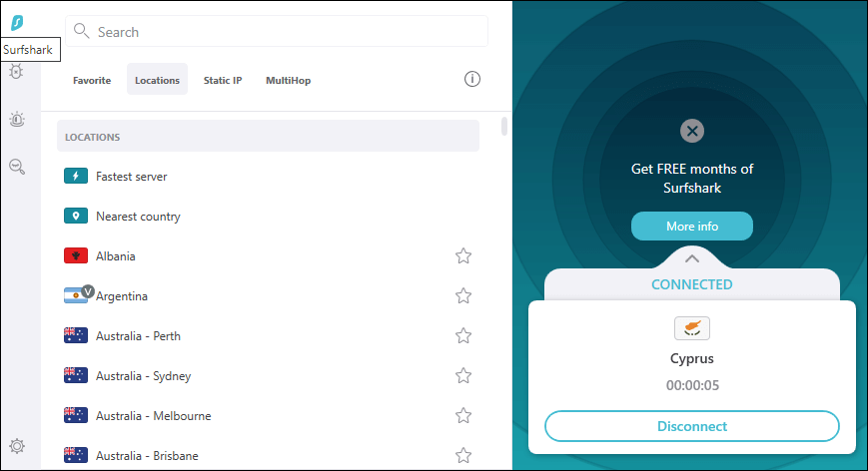Click the magnifier icon in search bar
Viewport: 868px width, 471px height.
point(81,31)
